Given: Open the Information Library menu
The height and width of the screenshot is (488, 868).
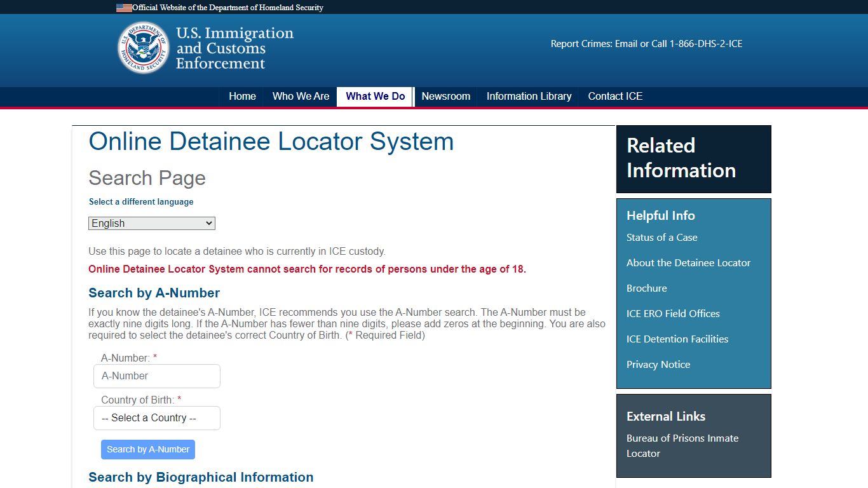Looking at the screenshot, I should (529, 97).
